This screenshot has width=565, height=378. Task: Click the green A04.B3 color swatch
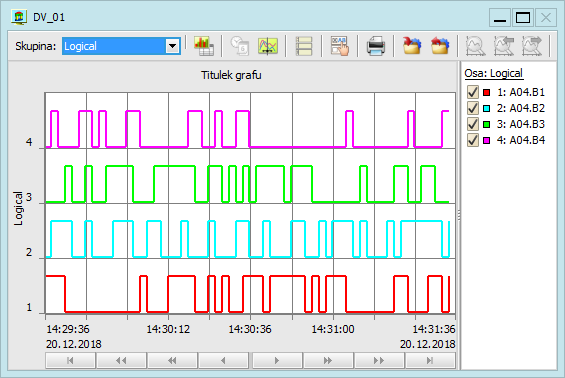pyautogui.click(x=486, y=124)
